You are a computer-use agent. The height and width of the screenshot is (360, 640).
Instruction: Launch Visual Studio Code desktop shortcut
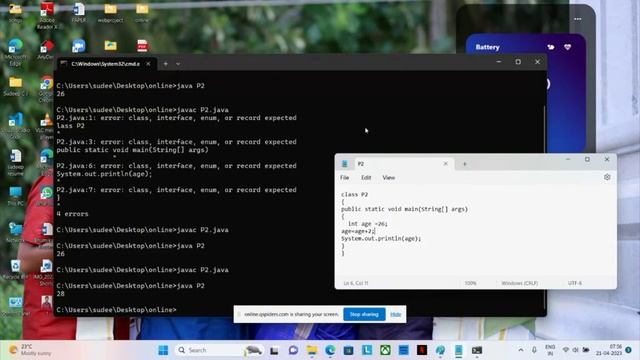[x=16, y=124]
